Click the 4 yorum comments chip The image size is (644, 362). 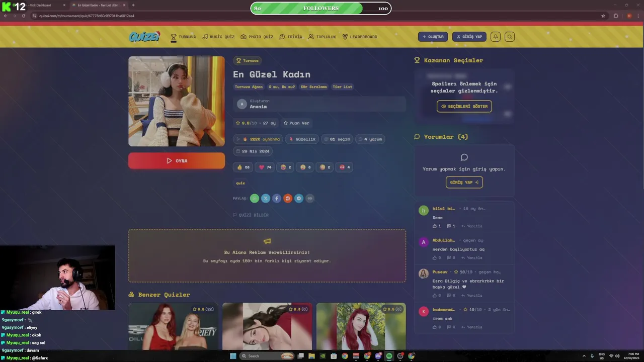coord(370,139)
